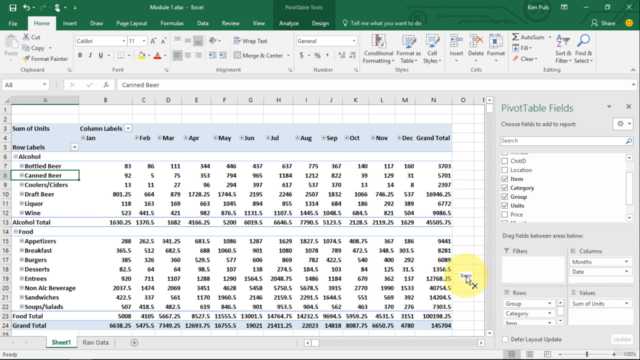Check the Price field checkbox

coord(505,215)
